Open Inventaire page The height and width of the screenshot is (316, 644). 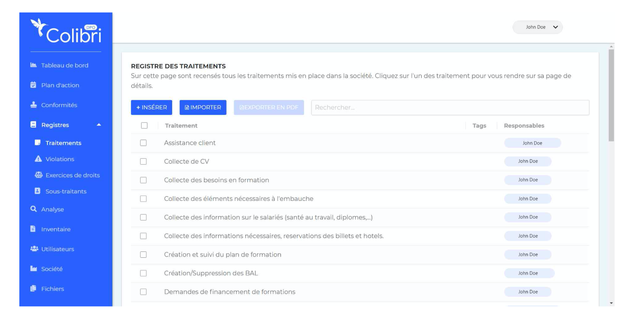pyautogui.click(x=56, y=229)
